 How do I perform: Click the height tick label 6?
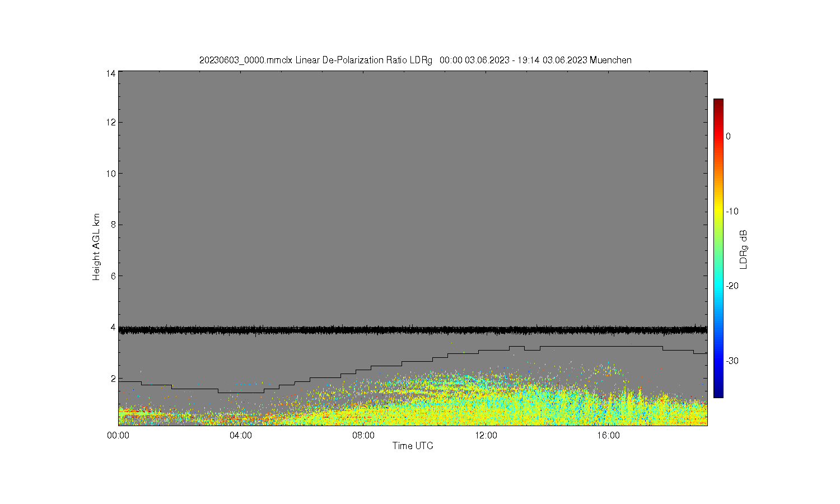(x=114, y=276)
